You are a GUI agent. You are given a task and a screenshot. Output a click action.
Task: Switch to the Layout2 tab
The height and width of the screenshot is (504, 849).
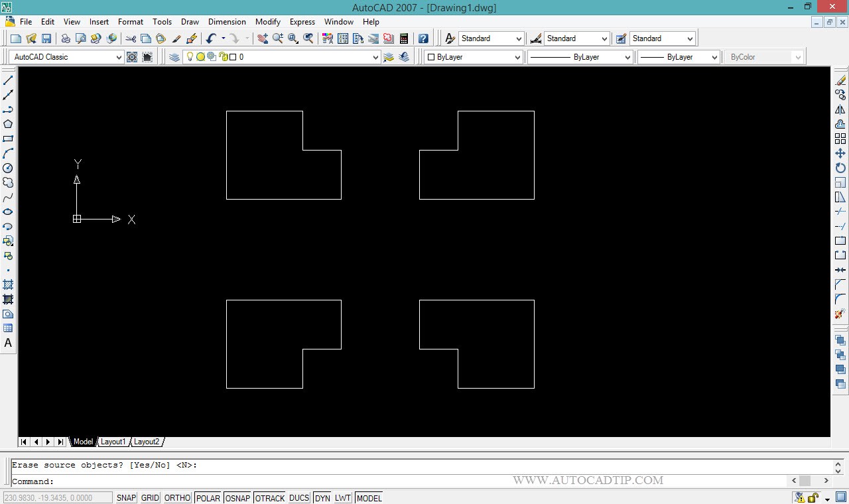click(x=147, y=442)
